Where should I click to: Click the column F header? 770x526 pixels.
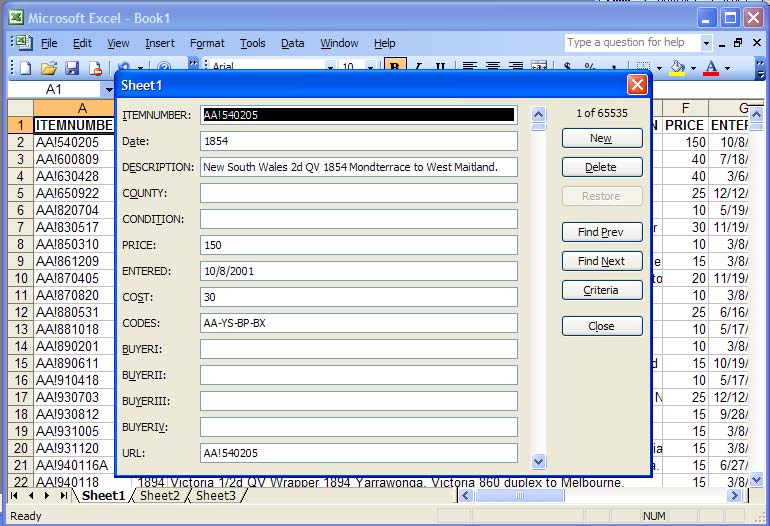686,108
